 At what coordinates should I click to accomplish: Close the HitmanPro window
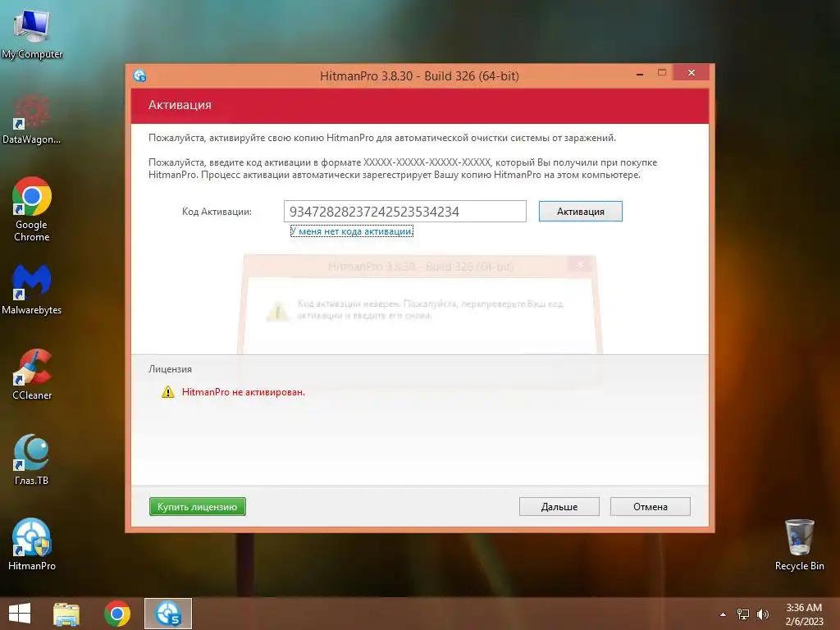[x=691, y=72]
